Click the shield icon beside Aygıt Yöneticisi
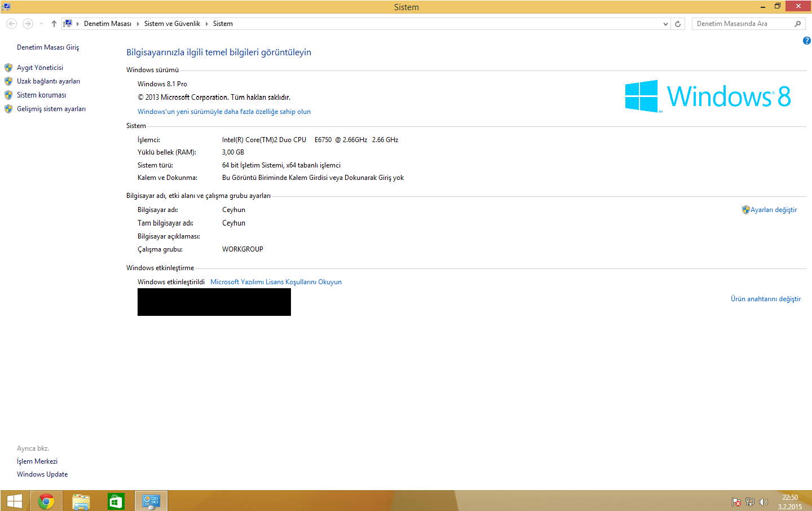This screenshot has height=511, width=812. [8, 68]
